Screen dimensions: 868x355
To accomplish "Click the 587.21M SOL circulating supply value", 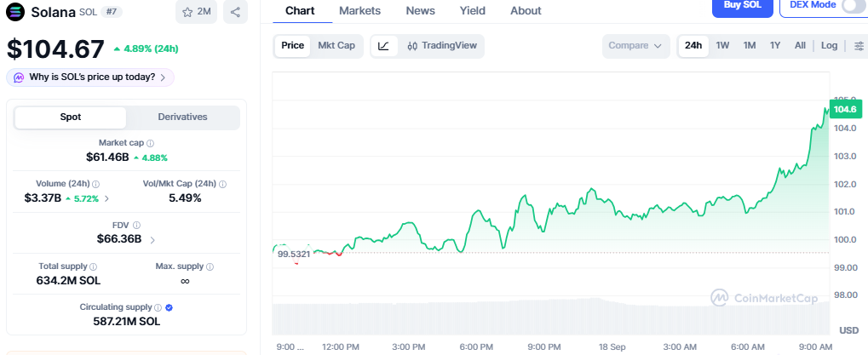I will coord(127,321).
